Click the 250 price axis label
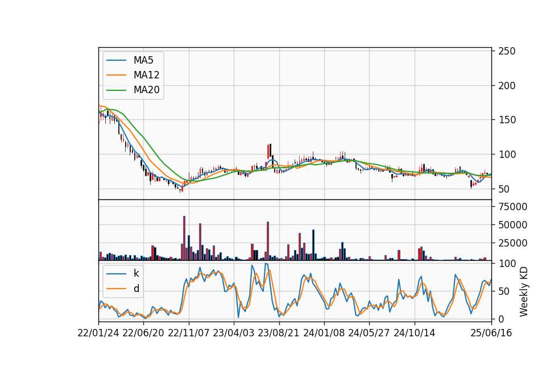 [x=507, y=51]
